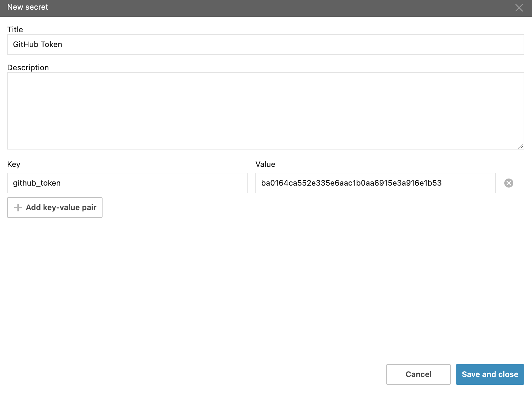Click the gray dialog title bar
The image size is (532, 397).
(x=258, y=8)
